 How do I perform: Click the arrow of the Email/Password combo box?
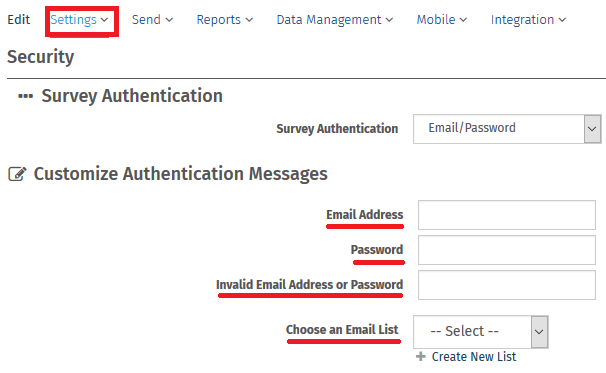(x=592, y=129)
